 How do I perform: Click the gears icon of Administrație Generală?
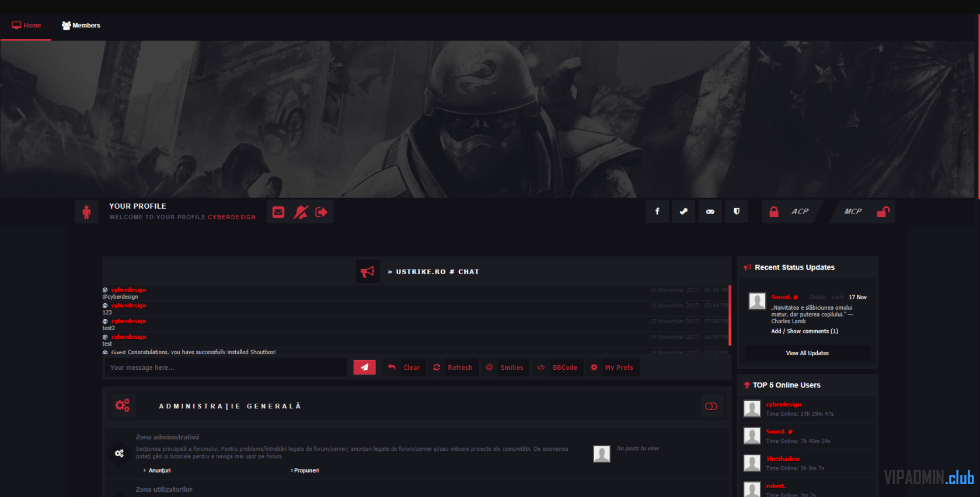pyautogui.click(x=123, y=405)
